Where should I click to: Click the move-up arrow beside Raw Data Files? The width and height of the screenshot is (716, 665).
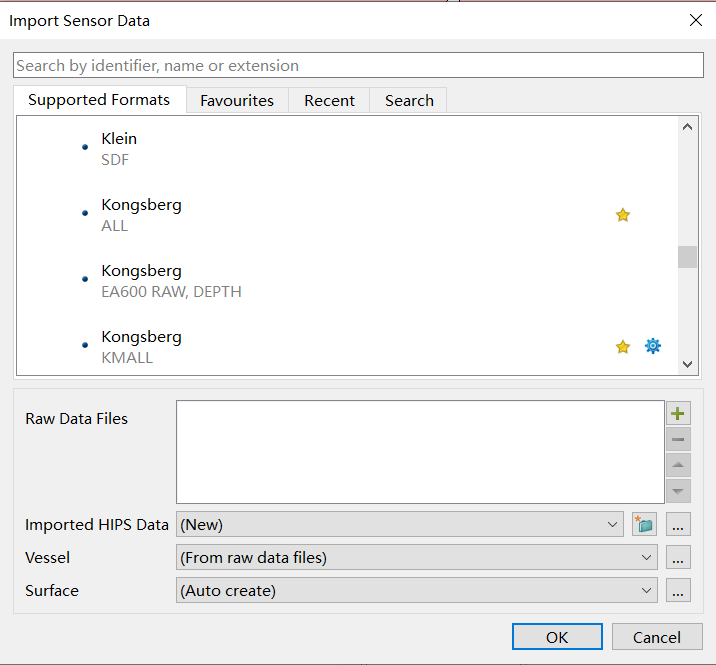pyautogui.click(x=678, y=465)
